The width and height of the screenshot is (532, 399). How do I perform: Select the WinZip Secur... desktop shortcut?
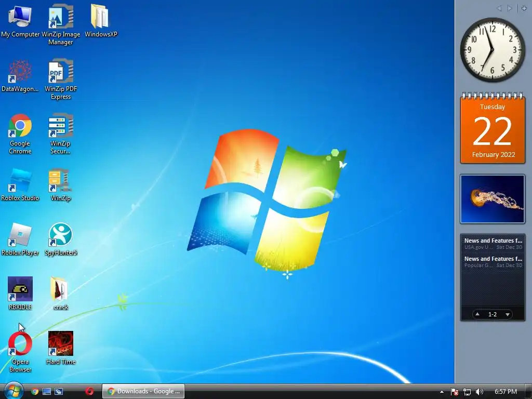click(60, 134)
